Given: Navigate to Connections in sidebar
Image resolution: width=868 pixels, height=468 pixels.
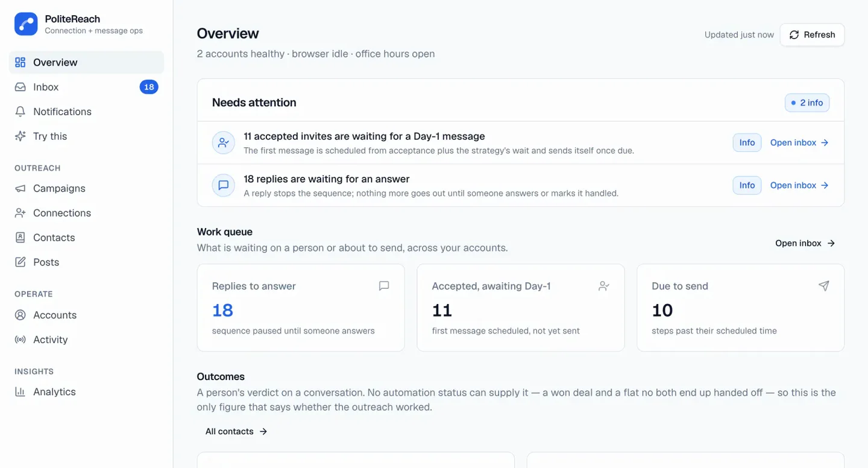Looking at the screenshot, I should 86,213.
